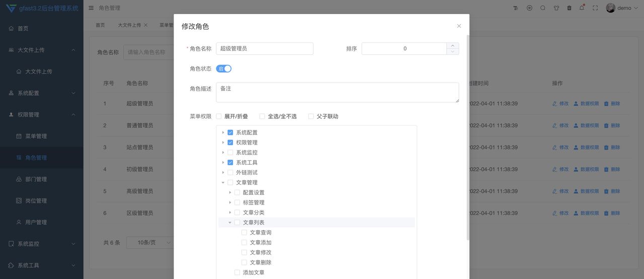
Task: Check the 父子联动 checkbox
Action: [311, 116]
